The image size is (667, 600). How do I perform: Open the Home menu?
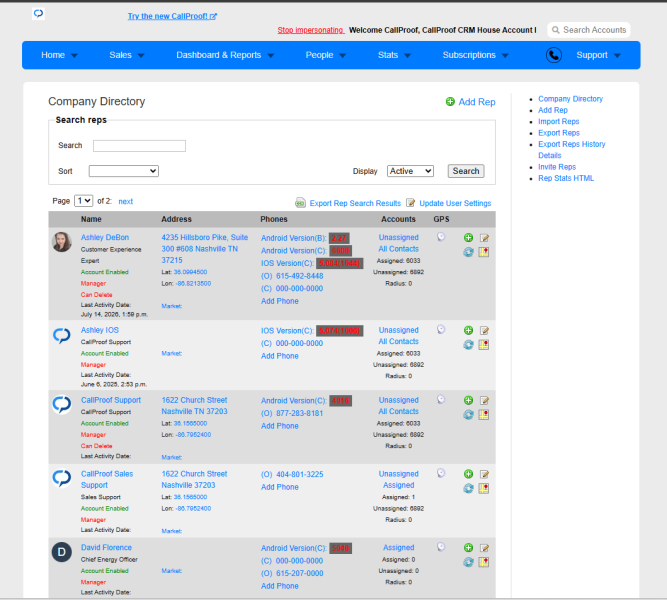59,55
